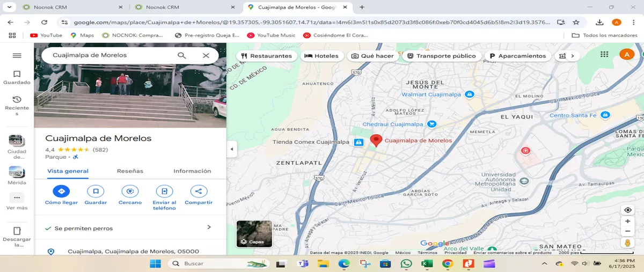
Task: Zoom in with the plus button
Action: 627,221
